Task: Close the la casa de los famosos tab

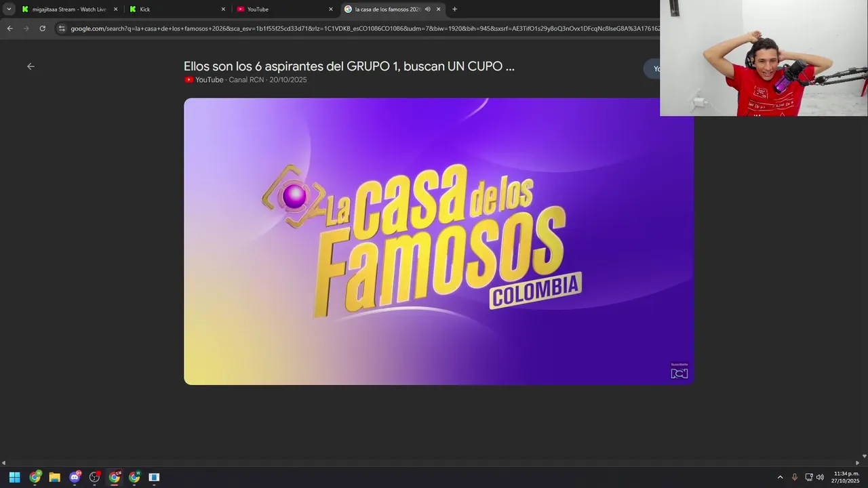Action: coord(438,9)
